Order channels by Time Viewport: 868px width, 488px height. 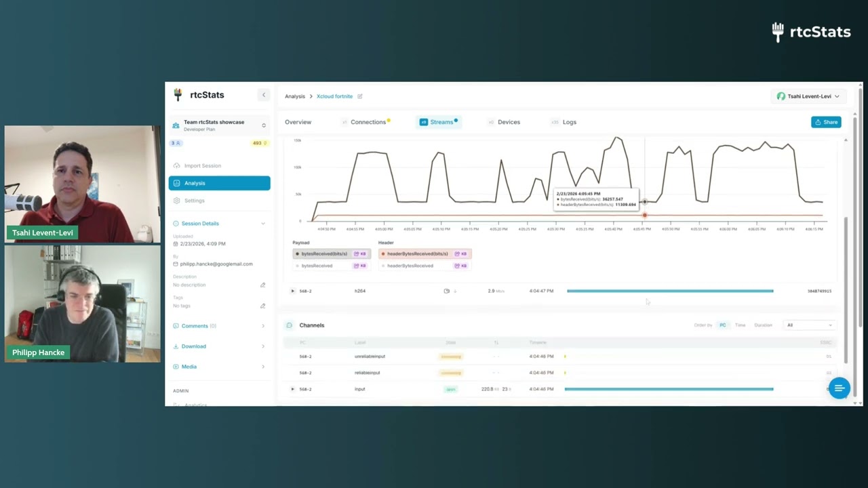pyautogui.click(x=740, y=325)
